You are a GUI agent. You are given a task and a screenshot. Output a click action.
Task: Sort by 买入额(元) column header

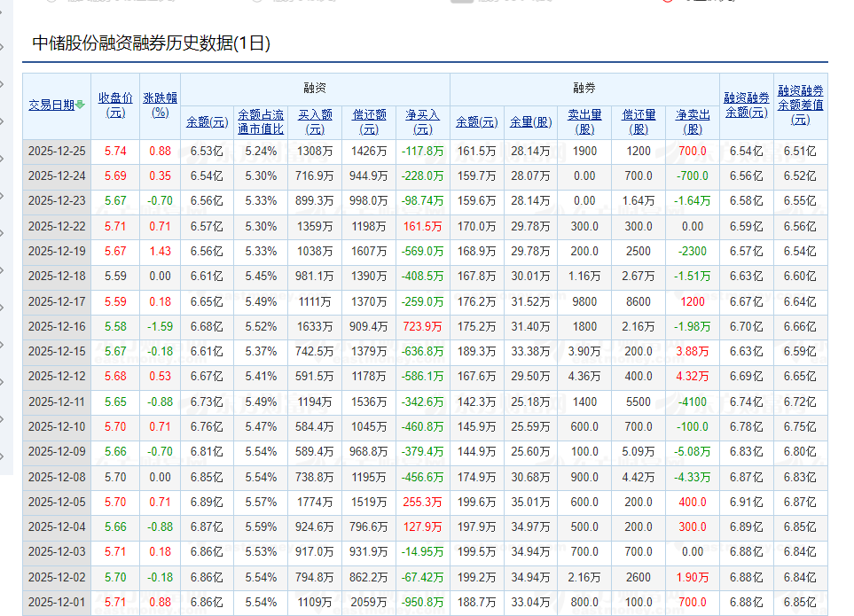click(x=315, y=122)
